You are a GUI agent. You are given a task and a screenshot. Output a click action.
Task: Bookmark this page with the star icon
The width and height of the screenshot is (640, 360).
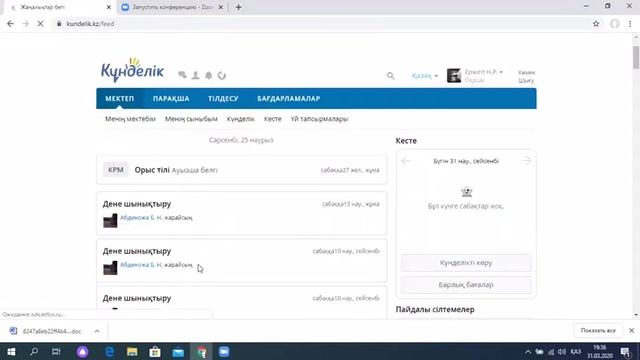pos(596,24)
